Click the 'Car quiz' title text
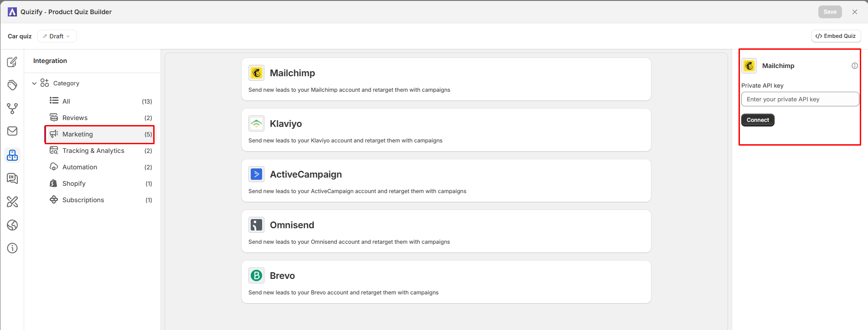Screen dimensions: 868x330 (x=20, y=36)
